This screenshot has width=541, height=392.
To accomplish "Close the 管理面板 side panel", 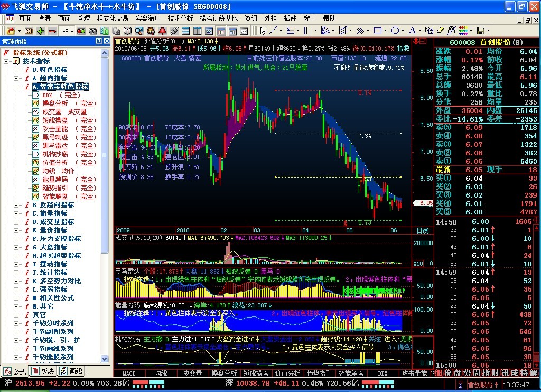I will [107, 41].
